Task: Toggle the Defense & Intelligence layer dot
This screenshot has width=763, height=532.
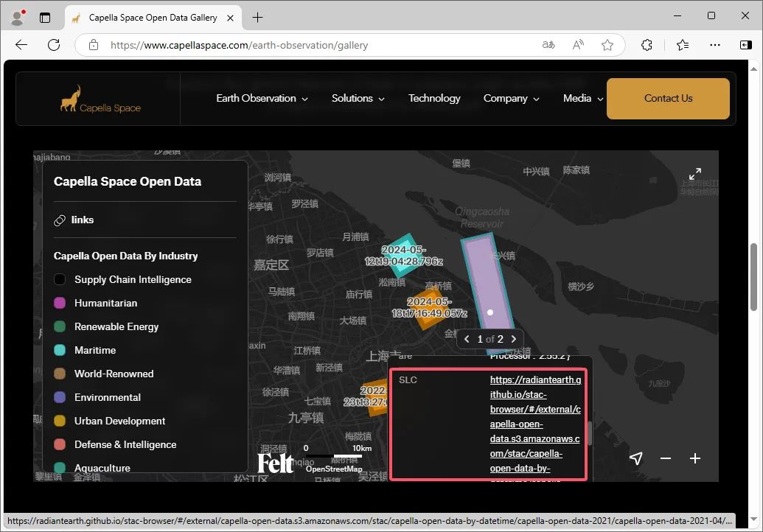Action: pos(60,444)
